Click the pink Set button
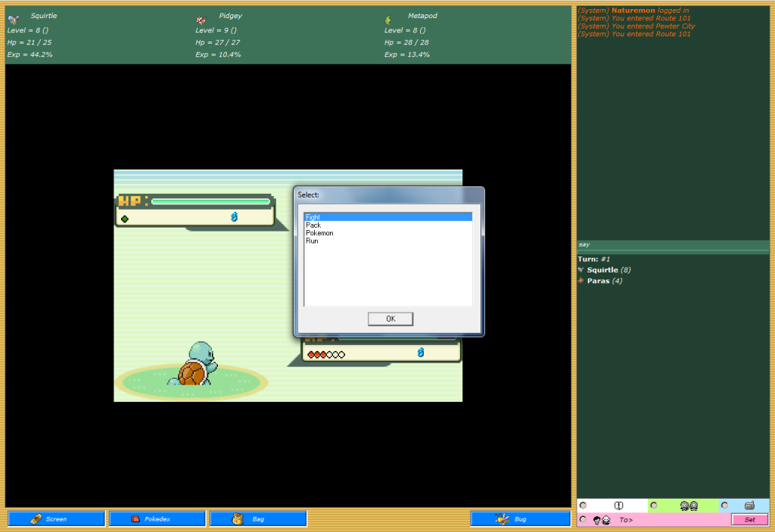Screen dimensions: 775x532 pos(749,519)
